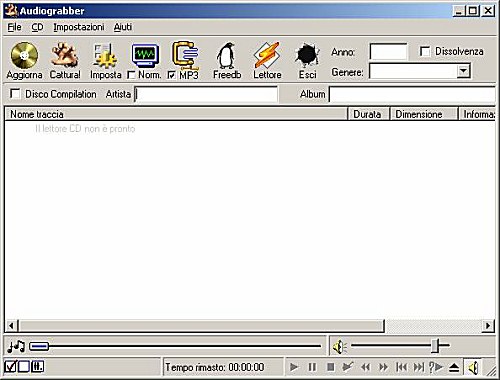Click the Norm. waveform monitor icon
The image size is (500, 380).
pyautogui.click(x=145, y=55)
